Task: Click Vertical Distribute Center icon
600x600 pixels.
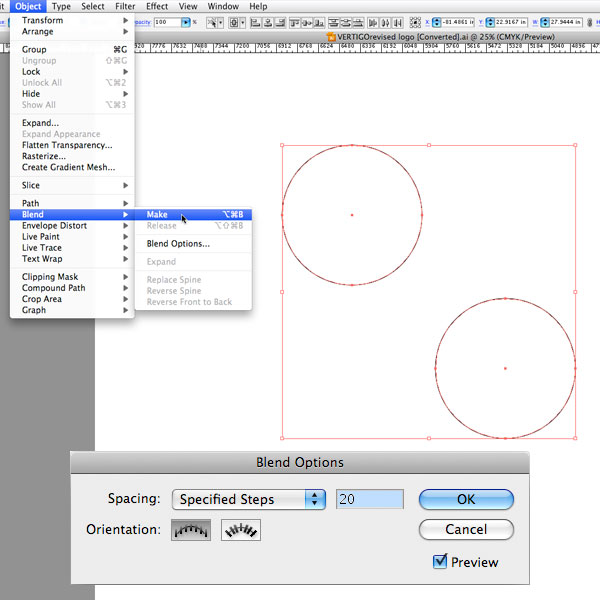Action: 346,23
